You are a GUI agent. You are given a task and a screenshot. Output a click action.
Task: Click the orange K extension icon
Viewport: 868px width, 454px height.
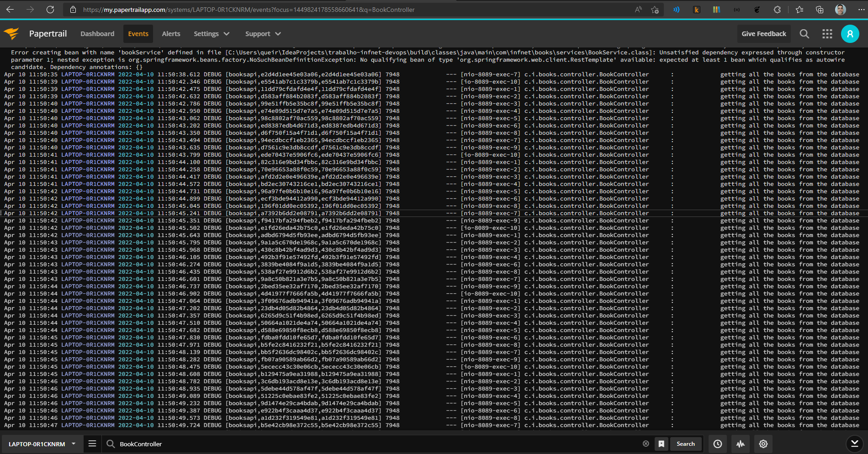pos(697,10)
